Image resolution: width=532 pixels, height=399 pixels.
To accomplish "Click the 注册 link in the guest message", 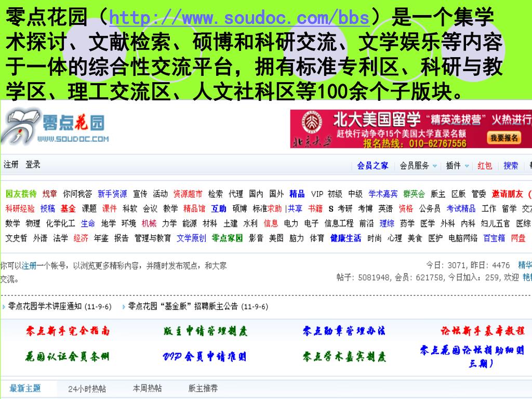I will coord(29,265).
